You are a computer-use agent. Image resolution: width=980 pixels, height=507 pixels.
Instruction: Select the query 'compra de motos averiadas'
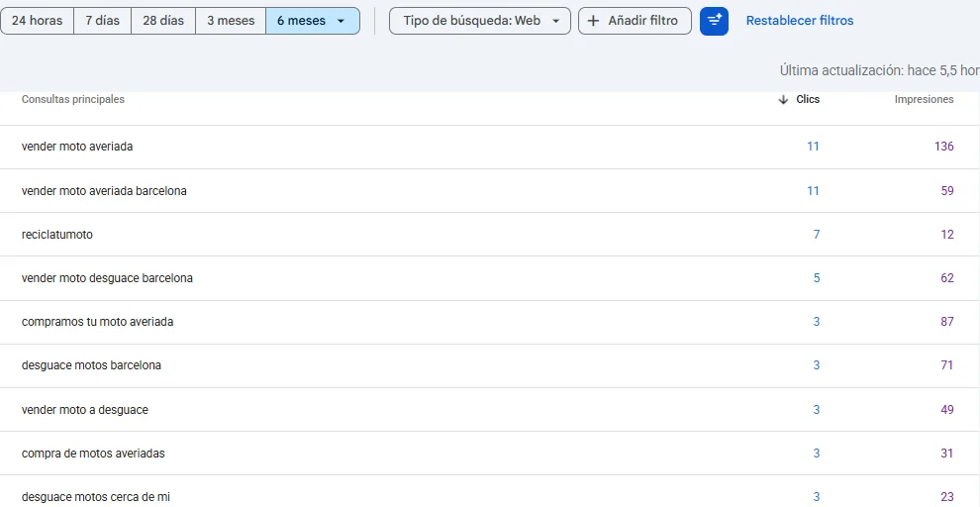93,454
